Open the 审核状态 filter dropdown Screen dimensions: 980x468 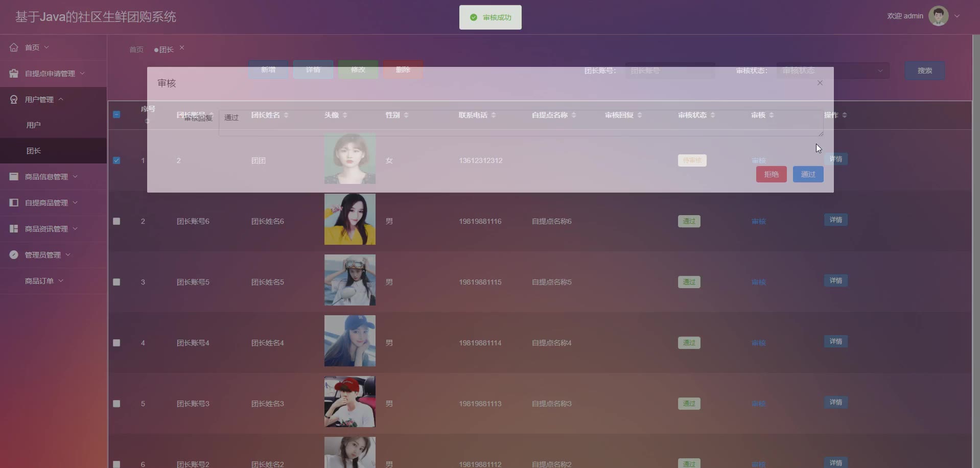click(x=833, y=71)
